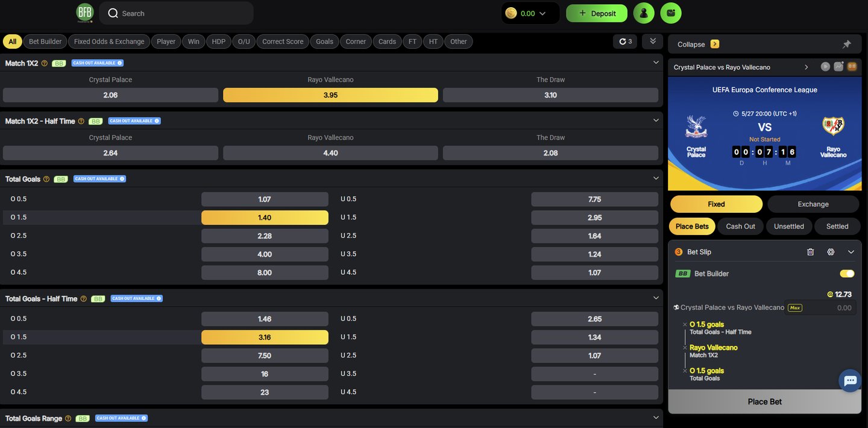This screenshot has height=428, width=868.
Task: Select the All market filter
Action: 13,42
